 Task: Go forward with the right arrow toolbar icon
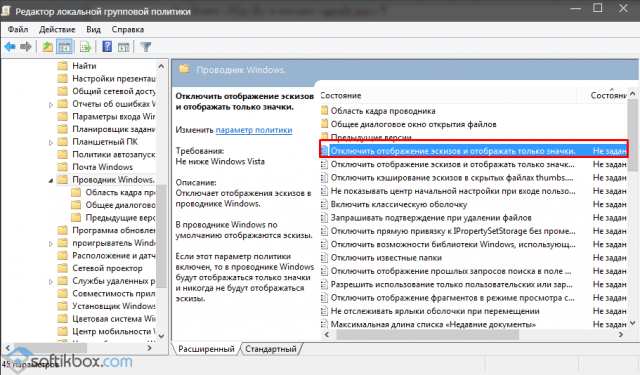(26, 47)
